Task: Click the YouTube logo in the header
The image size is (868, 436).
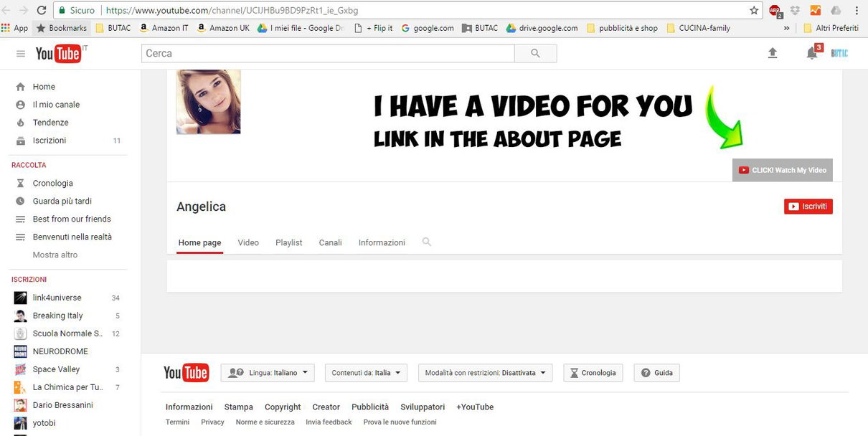Action: click(58, 54)
